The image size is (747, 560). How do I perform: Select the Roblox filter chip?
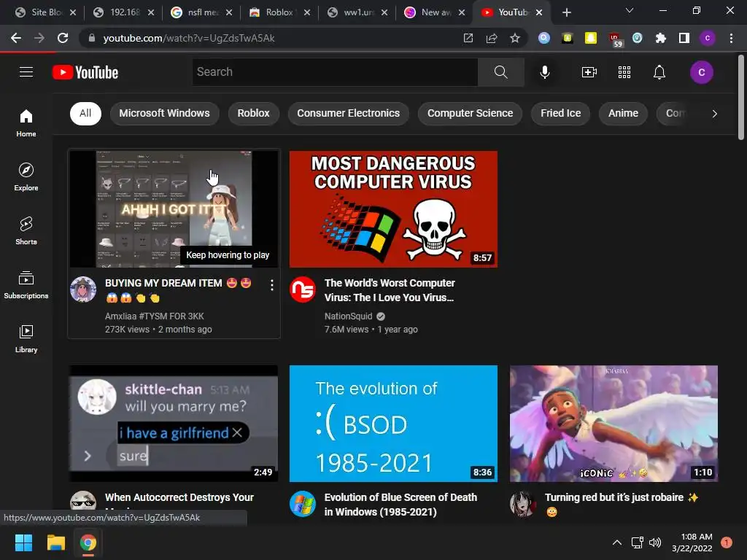click(253, 113)
